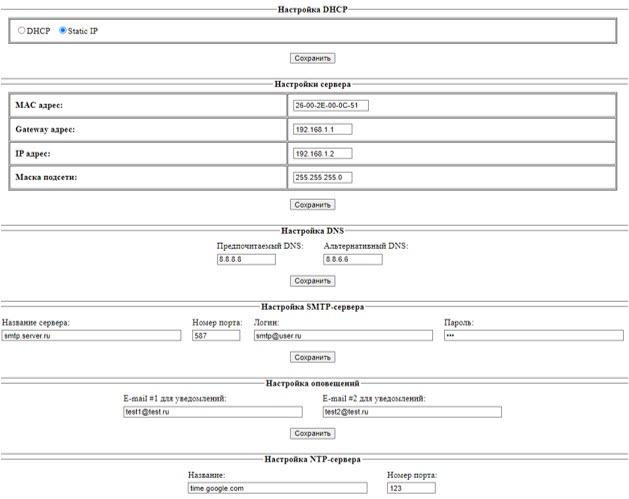
Task: Click the Предпочитаемый DNS field
Action: [245, 259]
